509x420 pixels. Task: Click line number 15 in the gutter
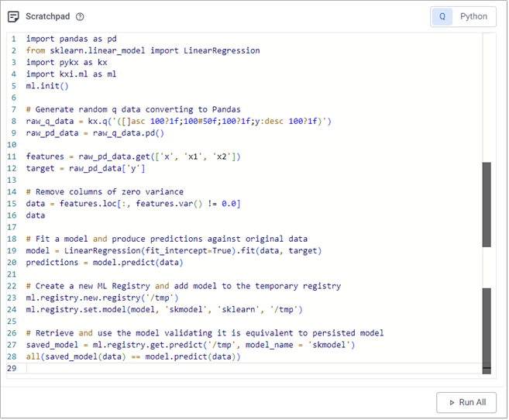click(x=12, y=204)
